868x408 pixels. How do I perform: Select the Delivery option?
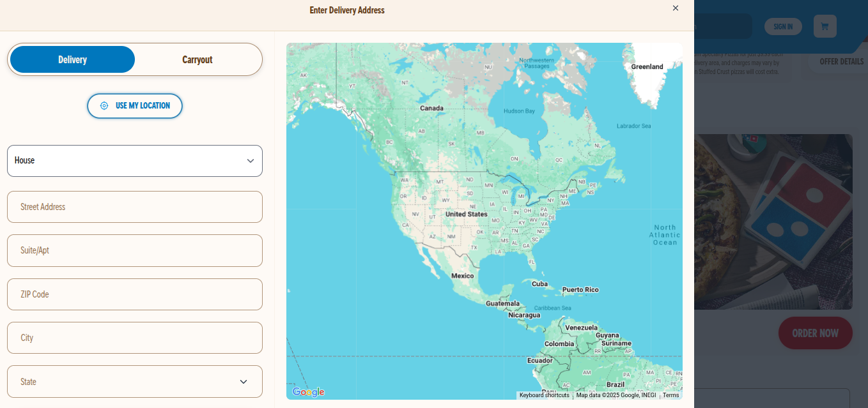[x=72, y=59]
